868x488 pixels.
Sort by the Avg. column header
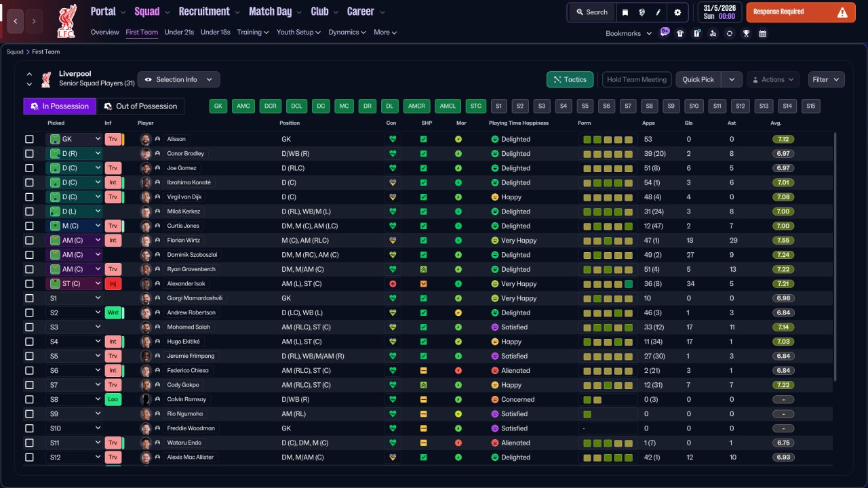776,123
